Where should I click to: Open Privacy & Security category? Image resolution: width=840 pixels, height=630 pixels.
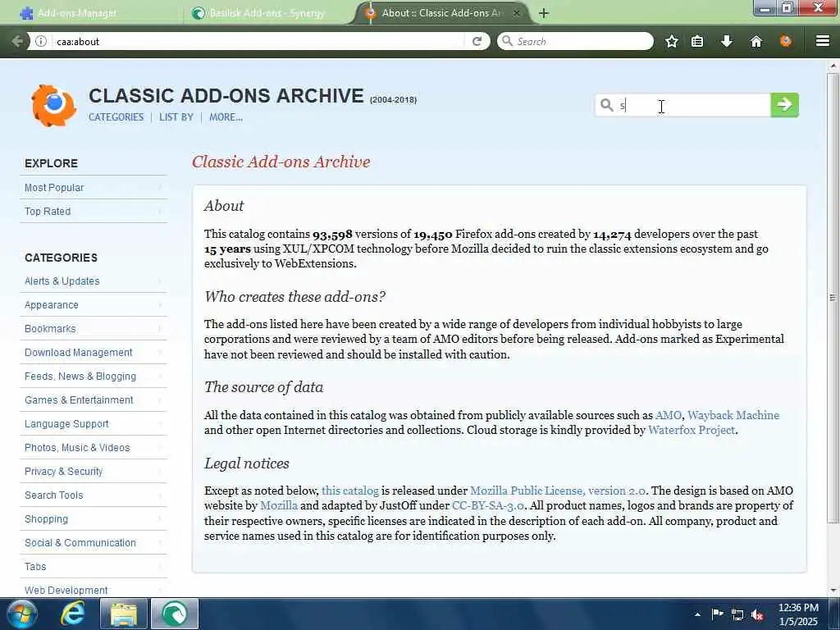(94, 472)
